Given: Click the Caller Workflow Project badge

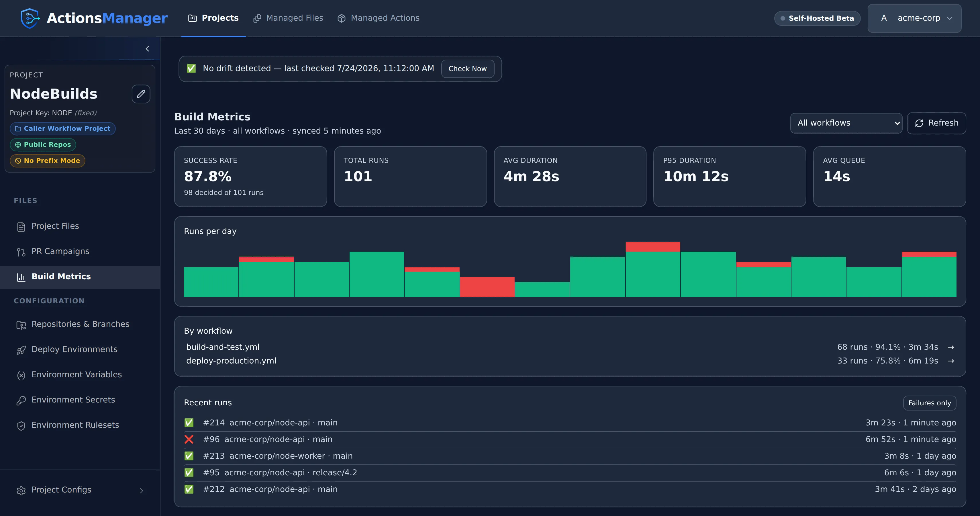Looking at the screenshot, I should tap(63, 129).
